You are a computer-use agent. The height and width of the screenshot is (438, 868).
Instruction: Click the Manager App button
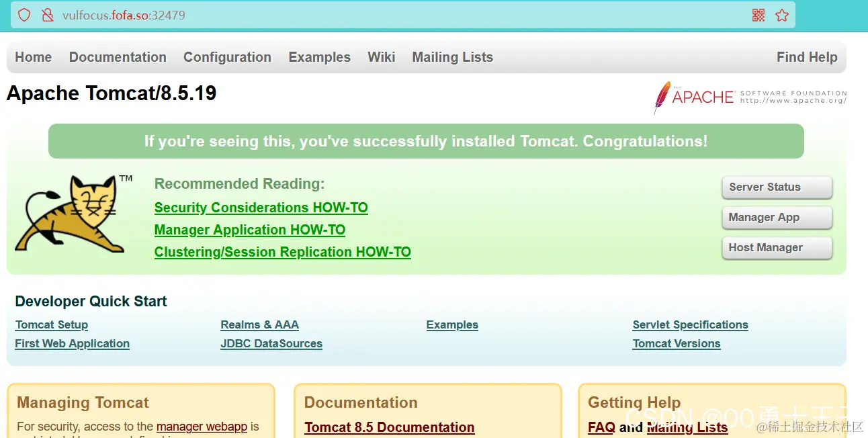click(x=777, y=218)
